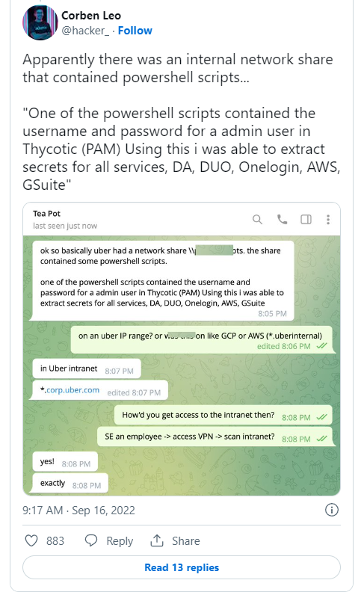
Task: Click the phone call icon
Action: (282, 219)
